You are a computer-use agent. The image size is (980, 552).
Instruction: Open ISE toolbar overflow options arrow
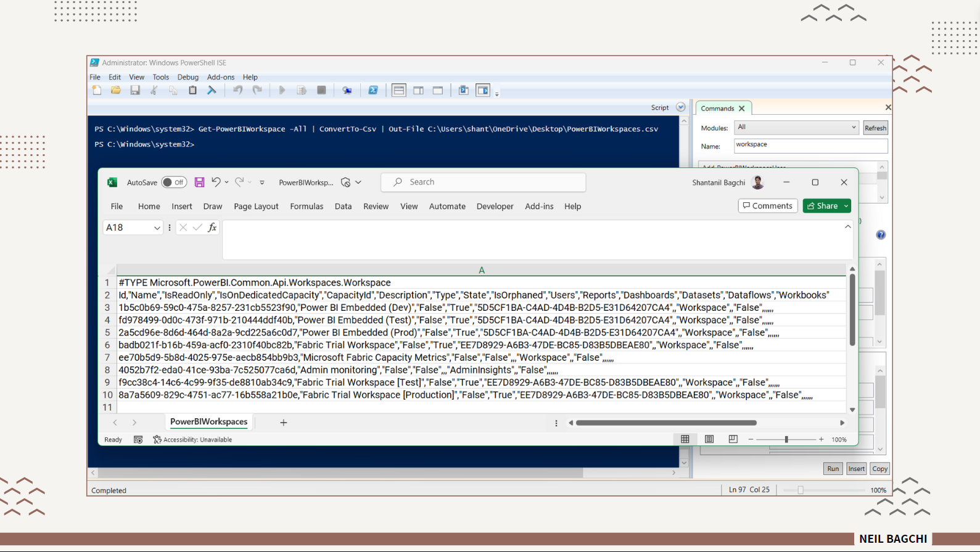[497, 93]
